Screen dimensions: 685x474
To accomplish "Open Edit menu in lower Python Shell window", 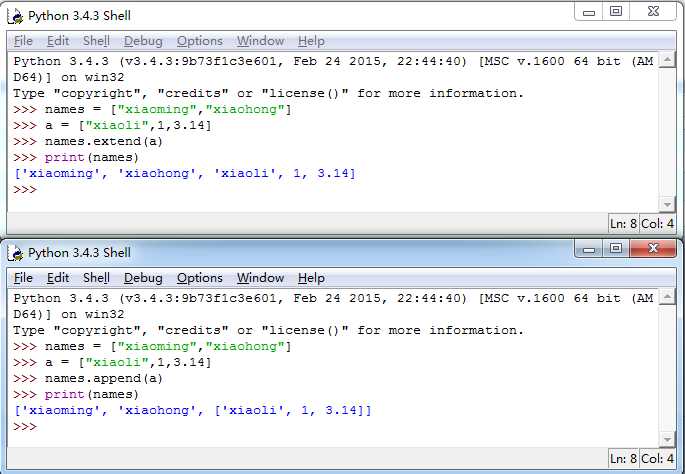I will point(58,278).
